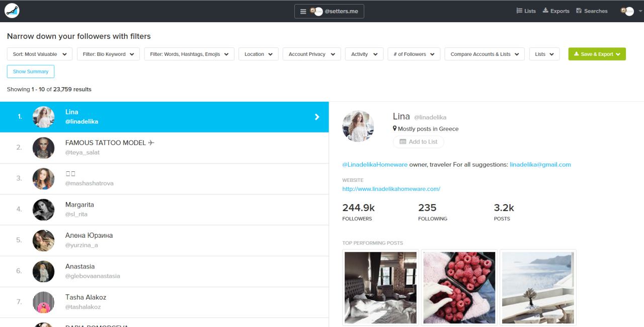Open the # of Followers filter

point(414,54)
